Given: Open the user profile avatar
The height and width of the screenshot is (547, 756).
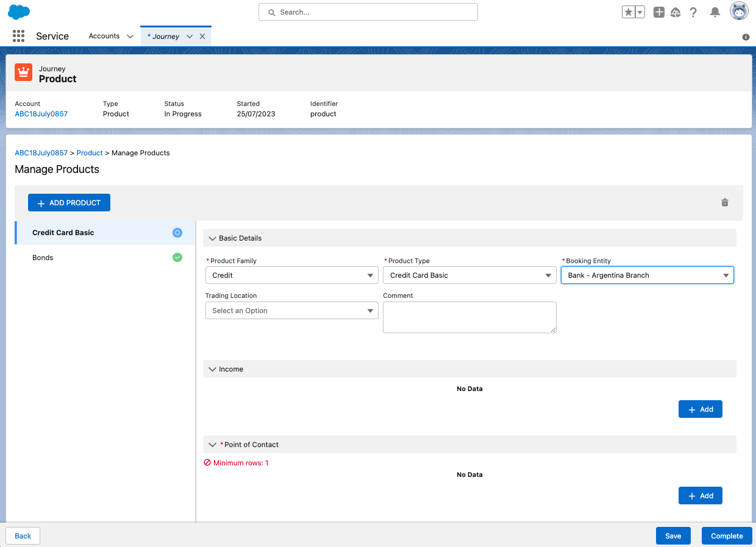Looking at the screenshot, I should pyautogui.click(x=739, y=12).
